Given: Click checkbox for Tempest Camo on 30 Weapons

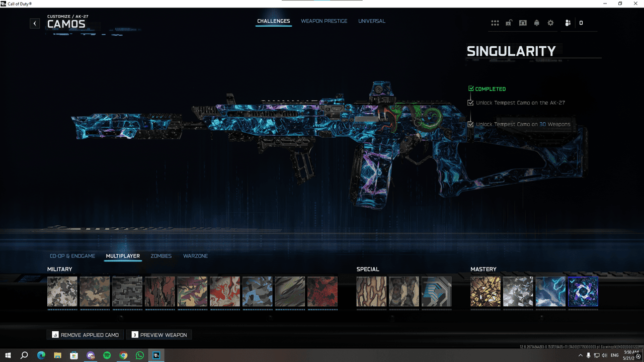Looking at the screenshot, I should coord(470,124).
